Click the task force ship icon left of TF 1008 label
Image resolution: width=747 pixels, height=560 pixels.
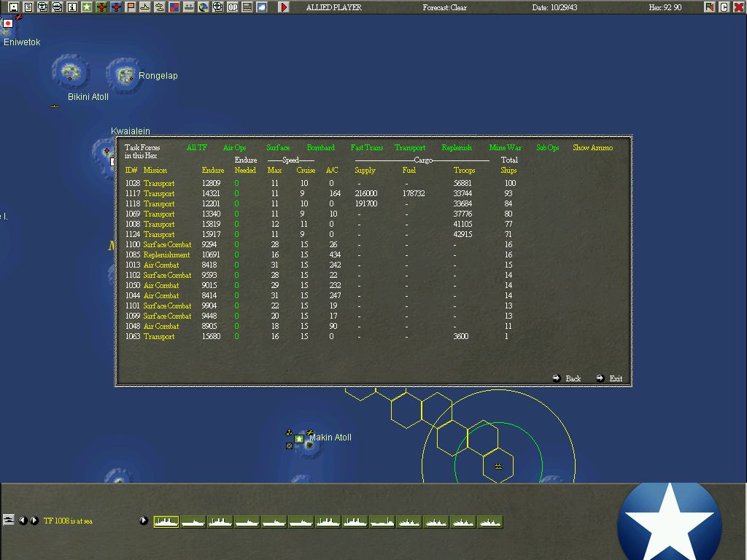[9, 519]
